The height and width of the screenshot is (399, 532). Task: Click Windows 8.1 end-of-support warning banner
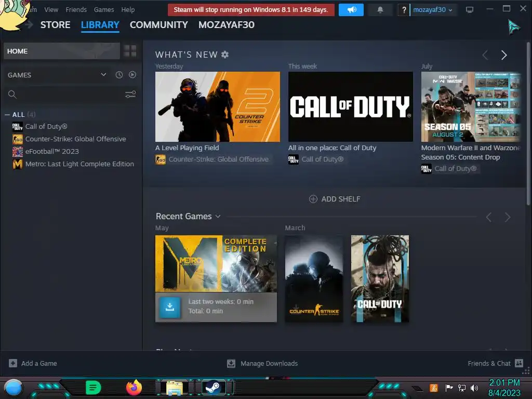251,10
